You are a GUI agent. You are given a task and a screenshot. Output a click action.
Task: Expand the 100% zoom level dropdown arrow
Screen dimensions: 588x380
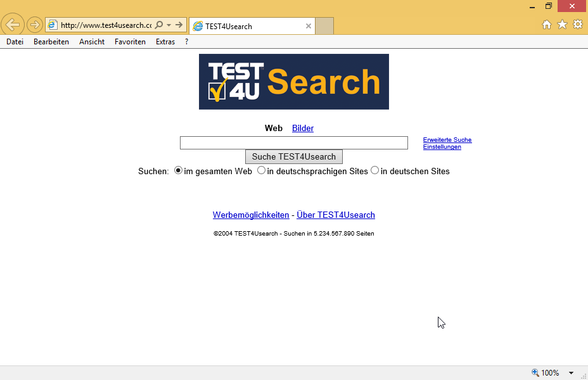coord(571,373)
